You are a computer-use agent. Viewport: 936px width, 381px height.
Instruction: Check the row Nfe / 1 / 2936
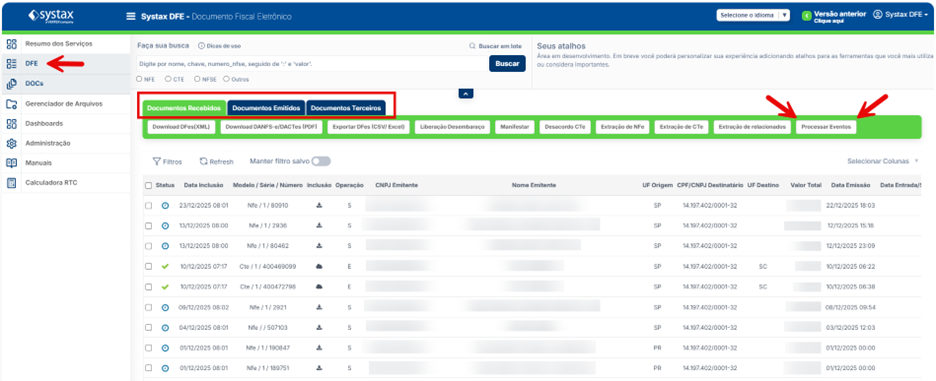point(148,226)
